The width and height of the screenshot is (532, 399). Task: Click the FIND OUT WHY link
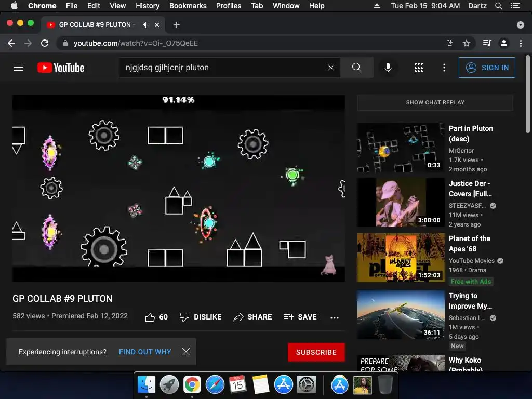[145, 352]
